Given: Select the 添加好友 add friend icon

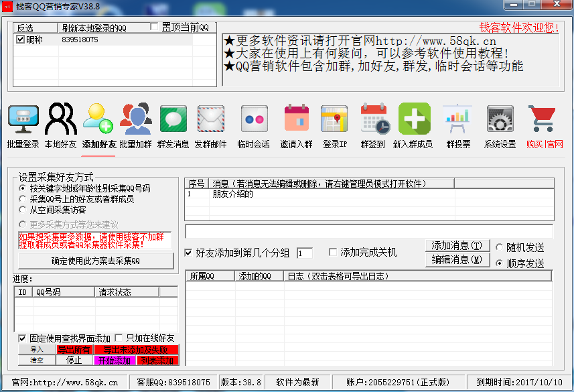Looking at the screenshot, I should 98,119.
